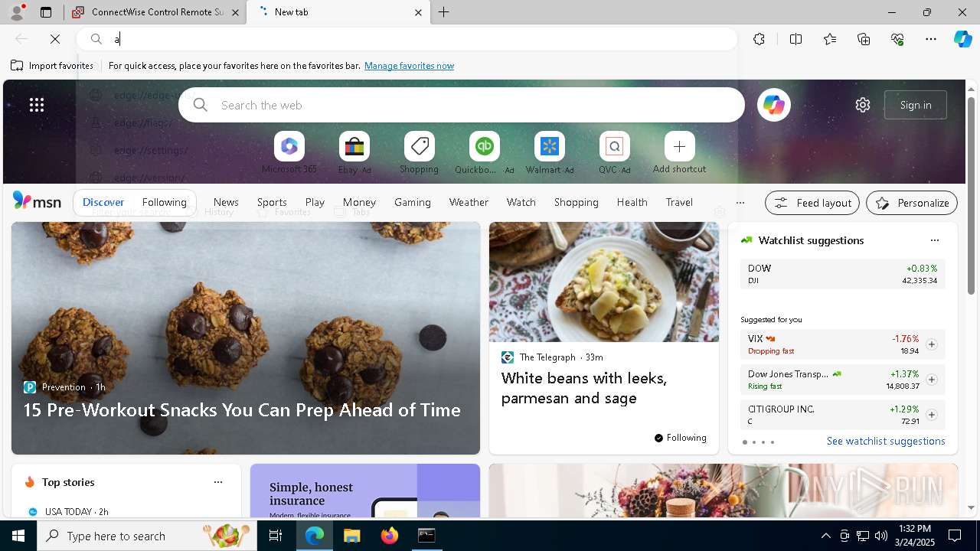Open Weather category
Viewport: 980px width, 551px height.
[x=469, y=202]
